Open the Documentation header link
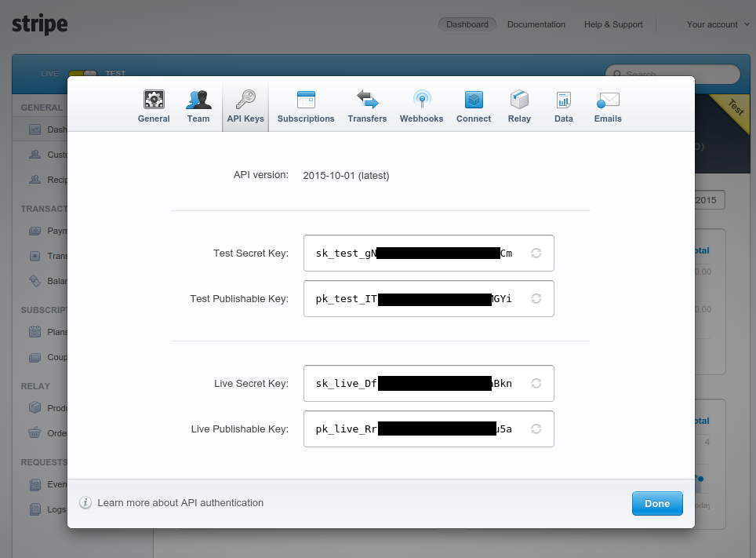This screenshot has height=558, width=756. tap(536, 24)
